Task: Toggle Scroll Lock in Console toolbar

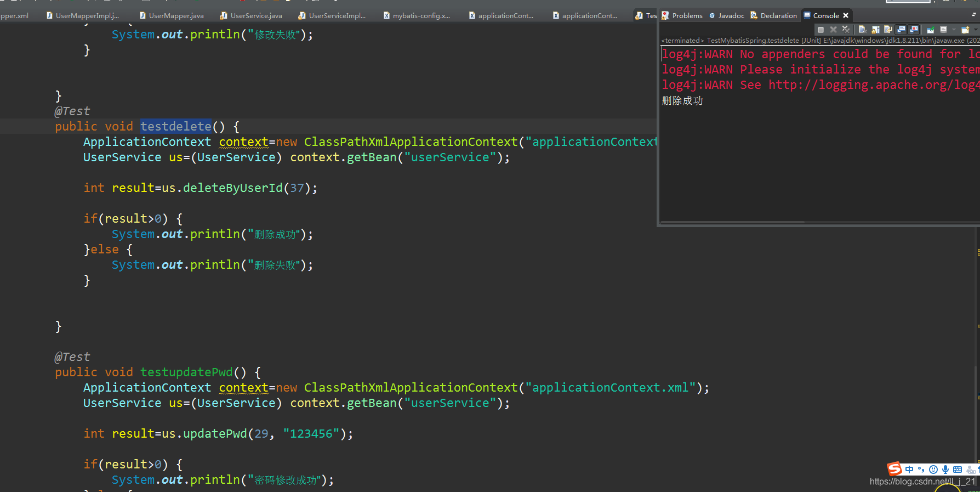Action: tap(875, 30)
